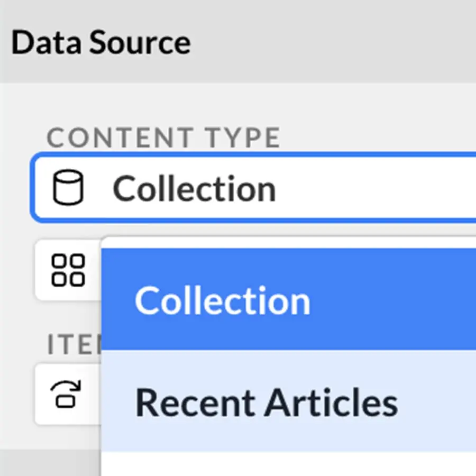Click blank list area below Recent Articles
The height and width of the screenshot is (476, 476).
(288, 464)
